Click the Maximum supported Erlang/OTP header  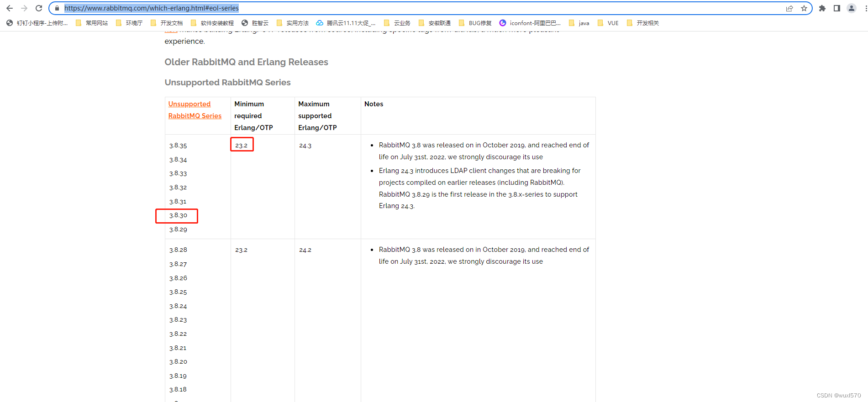[x=318, y=116]
